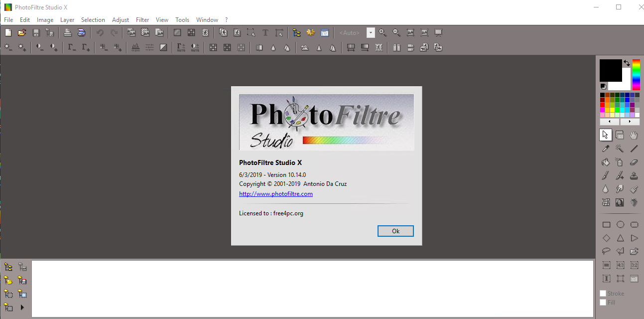
Task: Create a new image with the New icon
Action: pyautogui.click(x=8, y=32)
